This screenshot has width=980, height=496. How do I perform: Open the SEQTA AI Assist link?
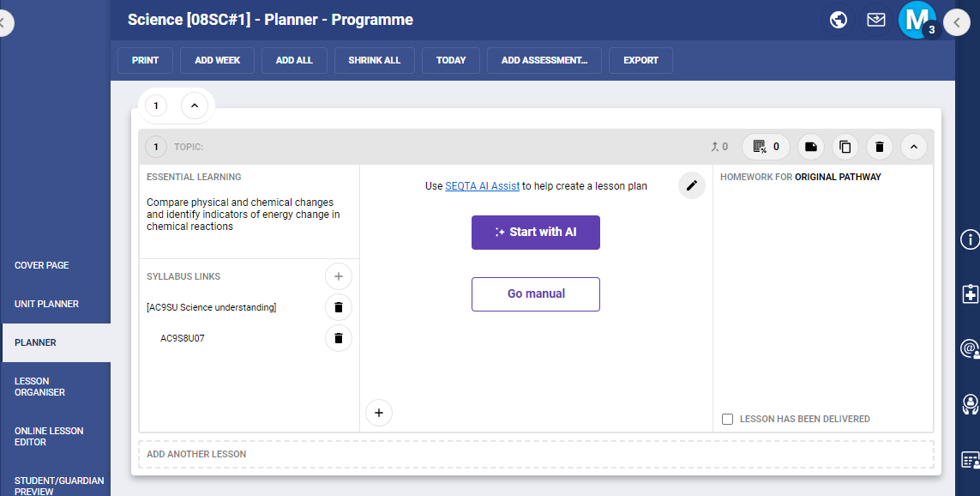pos(482,185)
